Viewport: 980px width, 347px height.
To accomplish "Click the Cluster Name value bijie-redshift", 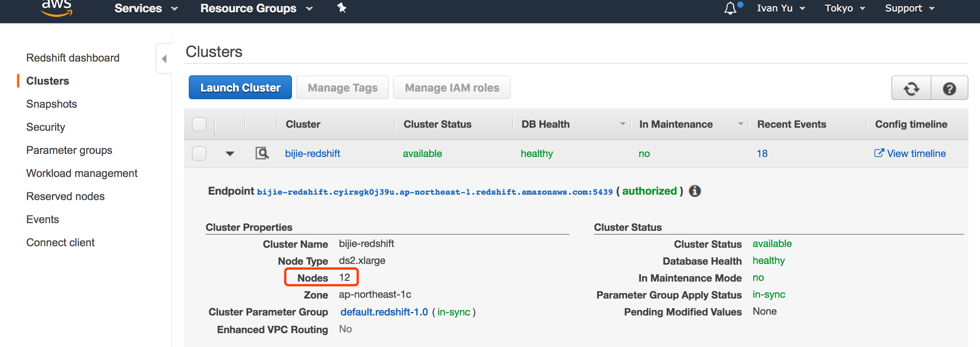I will [366, 244].
